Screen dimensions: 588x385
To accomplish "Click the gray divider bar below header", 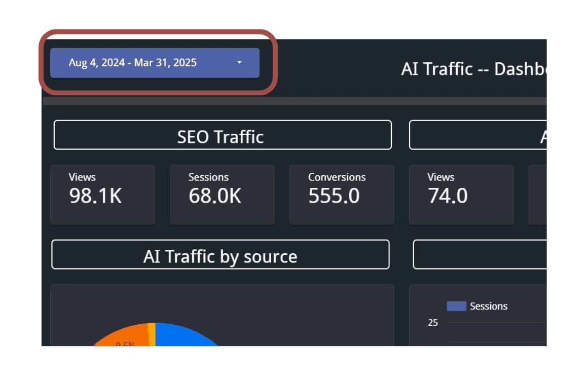I will pyautogui.click(x=294, y=101).
